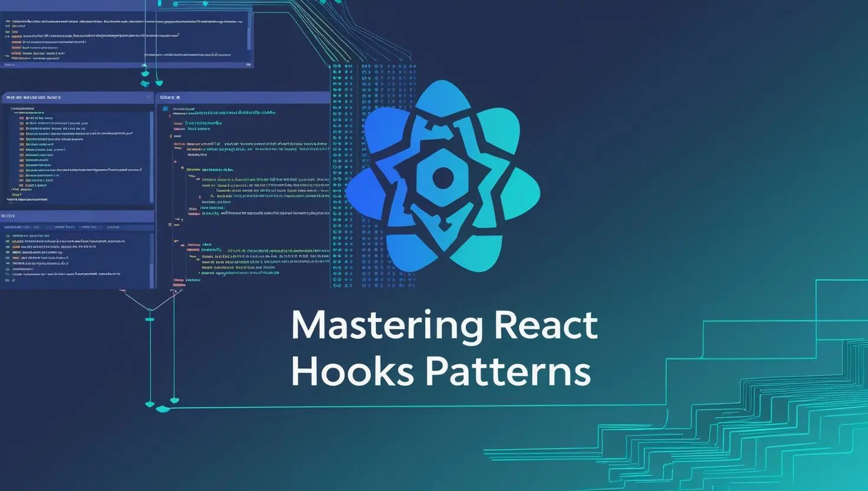This screenshot has height=491, width=868.
Task: Click the blue React atom logo
Action: coord(443,177)
